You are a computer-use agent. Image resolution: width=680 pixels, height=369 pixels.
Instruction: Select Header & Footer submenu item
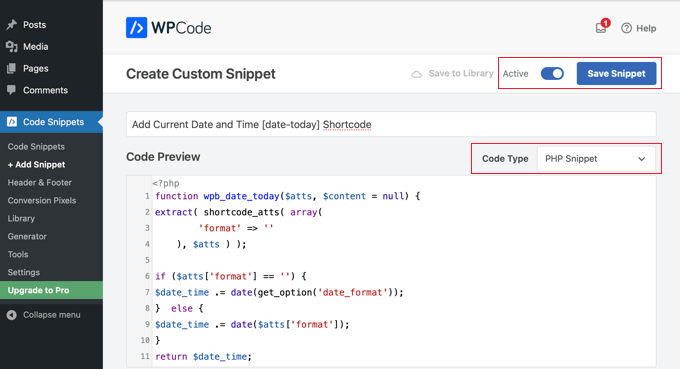pyautogui.click(x=39, y=183)
